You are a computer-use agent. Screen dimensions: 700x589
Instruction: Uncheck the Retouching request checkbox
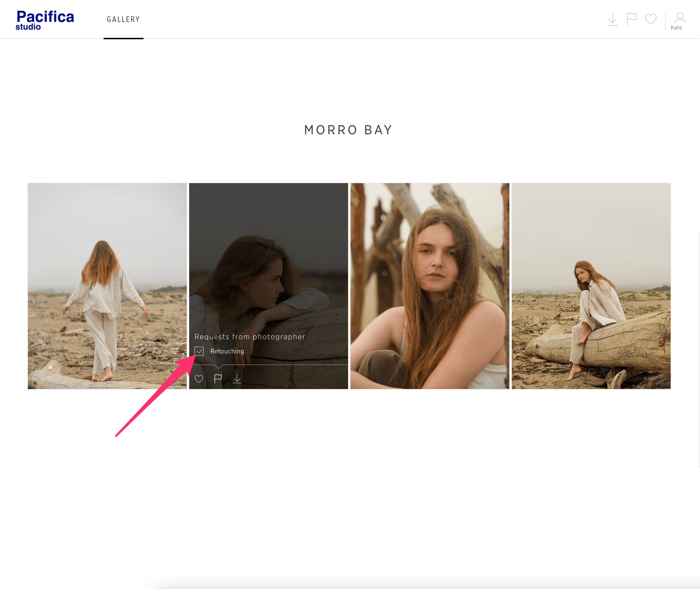pyautogui.click(x=199, y=351)
